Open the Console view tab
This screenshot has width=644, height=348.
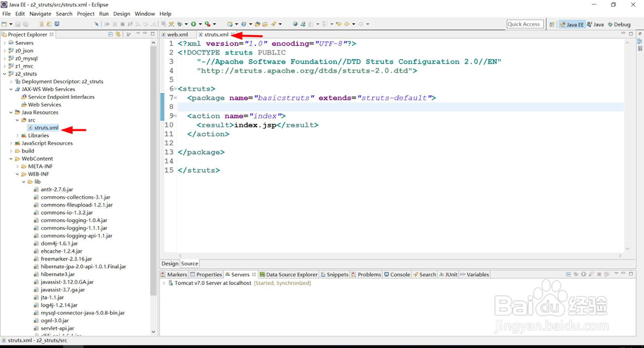point(397,275)
